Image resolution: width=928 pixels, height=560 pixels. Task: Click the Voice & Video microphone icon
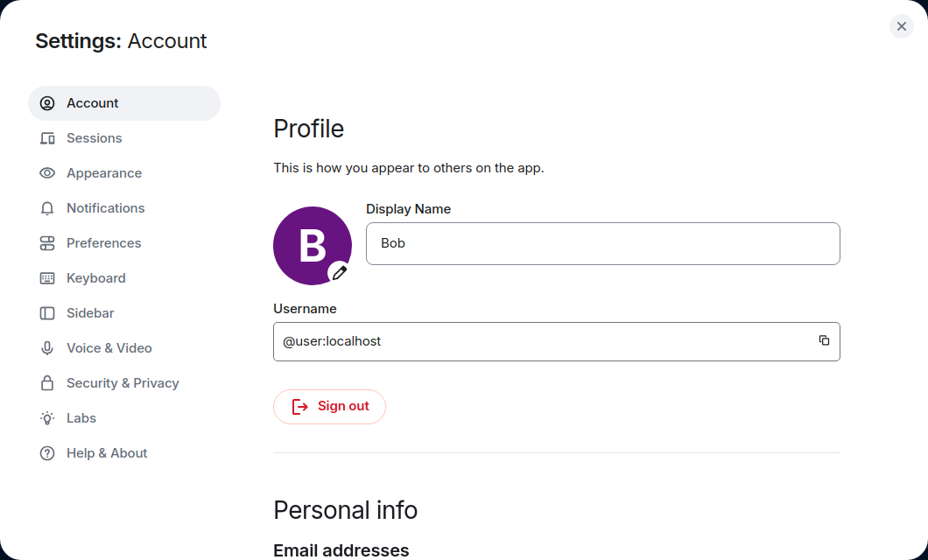coord(47,348)
